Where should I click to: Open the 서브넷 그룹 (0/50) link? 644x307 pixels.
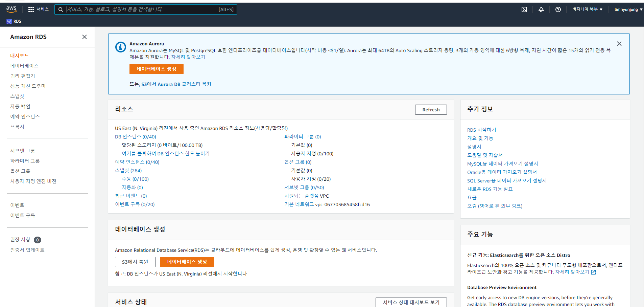click(x=304, y=188)
